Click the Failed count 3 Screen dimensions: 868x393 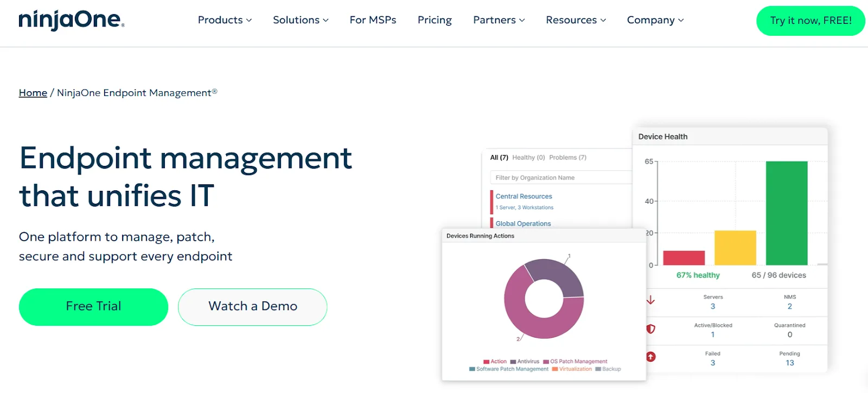713,363
